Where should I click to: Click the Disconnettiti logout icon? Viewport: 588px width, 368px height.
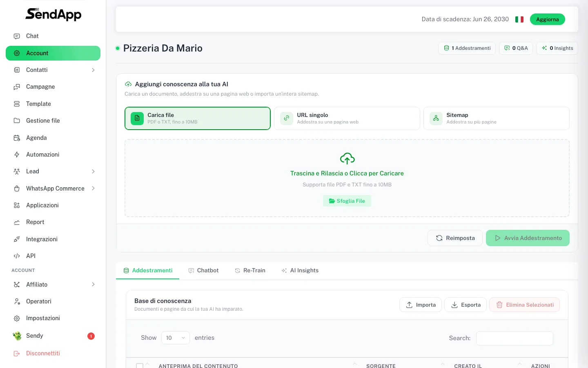tap(17, 353)
